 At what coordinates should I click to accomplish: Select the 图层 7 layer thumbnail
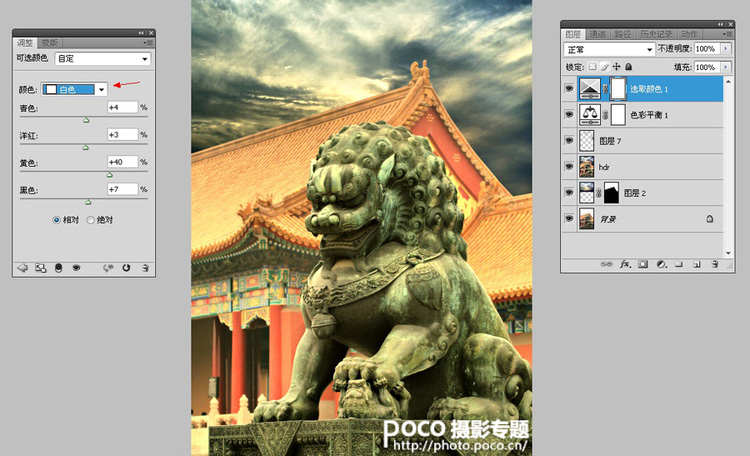click(x=586, y=141)
